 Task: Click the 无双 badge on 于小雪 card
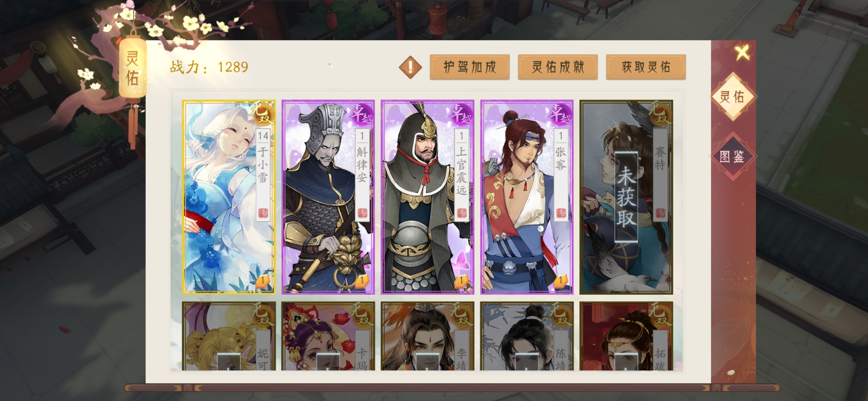tap(263, 114)
